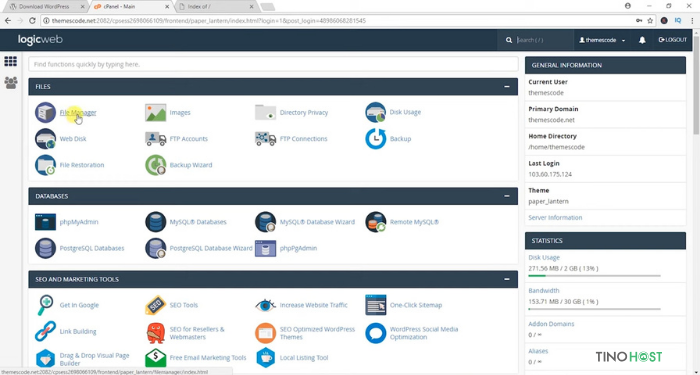Image resolution: width=700 pixels, height=375 pixels.
Task: Open the Link Building chain icon
Action: click(46, 332)
